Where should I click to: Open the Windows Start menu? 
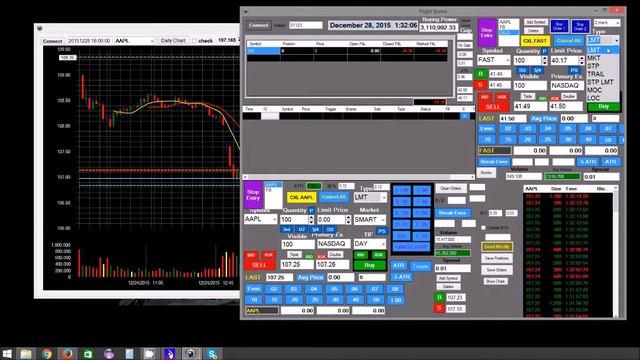click(x=7, y=353)
